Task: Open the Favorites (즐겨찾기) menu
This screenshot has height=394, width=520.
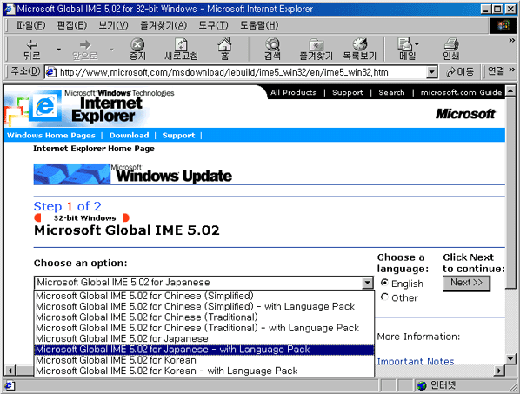Action: (x=164, y=26)
